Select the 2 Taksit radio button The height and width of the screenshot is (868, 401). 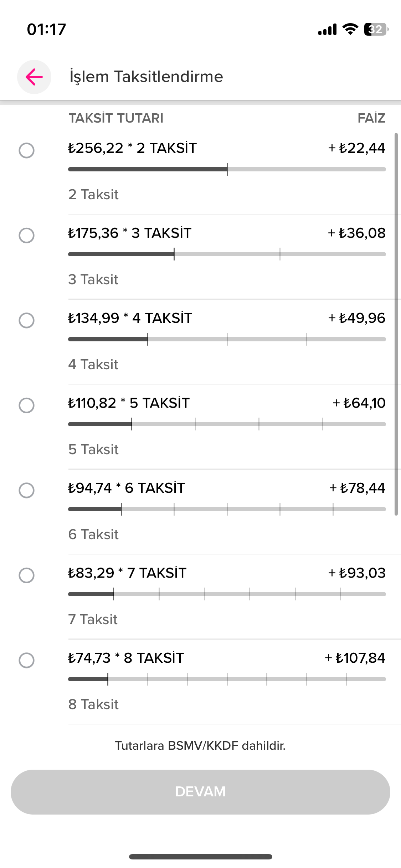[x=26, y=150]
